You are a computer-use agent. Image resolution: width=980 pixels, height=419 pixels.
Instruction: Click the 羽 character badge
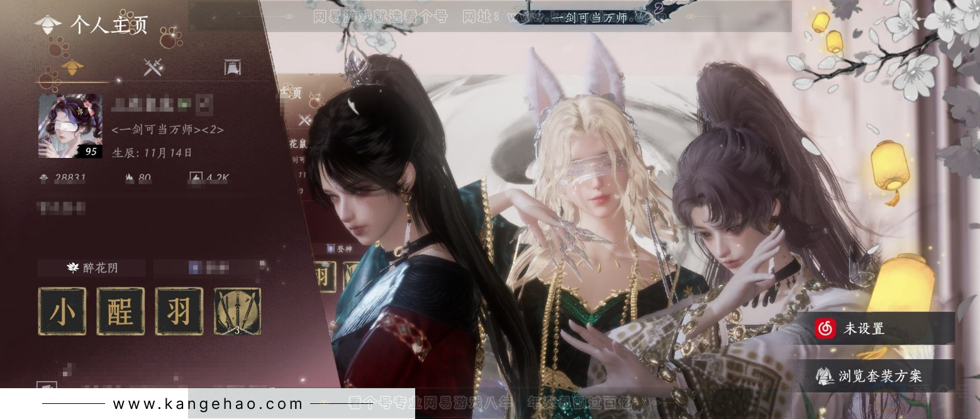coord(179,311)
